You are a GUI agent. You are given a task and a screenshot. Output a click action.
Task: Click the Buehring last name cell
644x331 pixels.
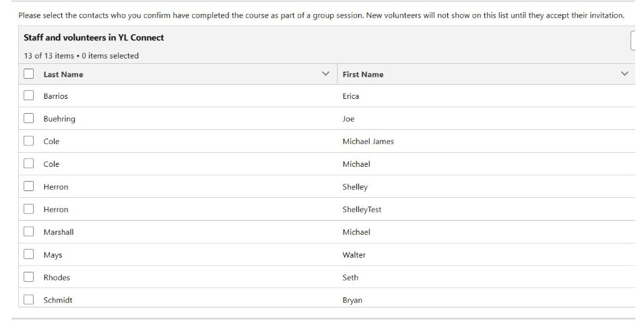(x=59, y=119)
